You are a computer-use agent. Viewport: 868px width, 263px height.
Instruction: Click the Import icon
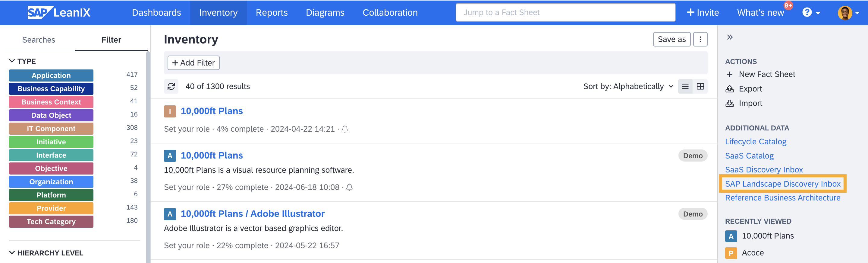[729, 103]
